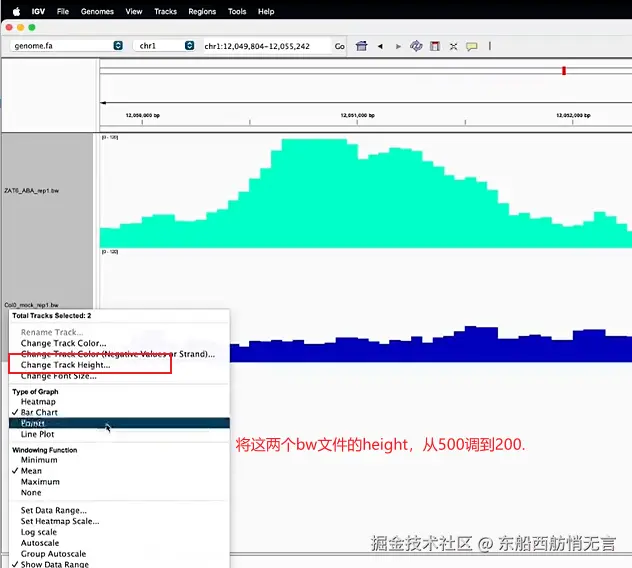Toggle Group Autoscale option

click(54, 554)
